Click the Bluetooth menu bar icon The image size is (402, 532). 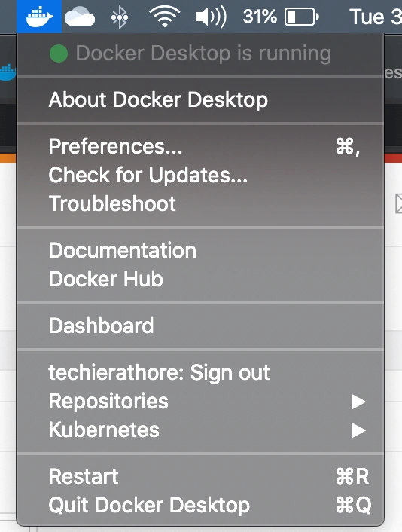(120, 17)
